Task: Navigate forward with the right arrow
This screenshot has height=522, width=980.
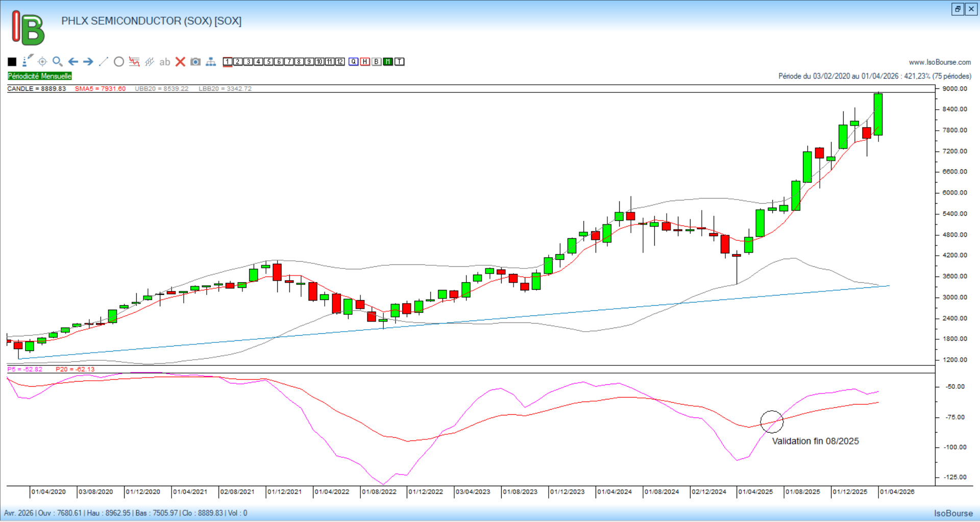Action: click(x=88, y=62)
